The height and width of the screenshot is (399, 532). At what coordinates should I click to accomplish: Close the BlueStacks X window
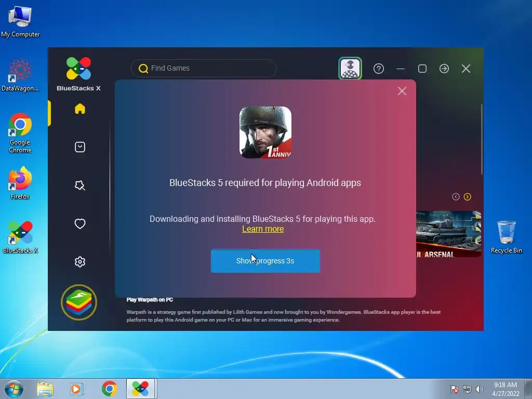[x=466, y=69]
